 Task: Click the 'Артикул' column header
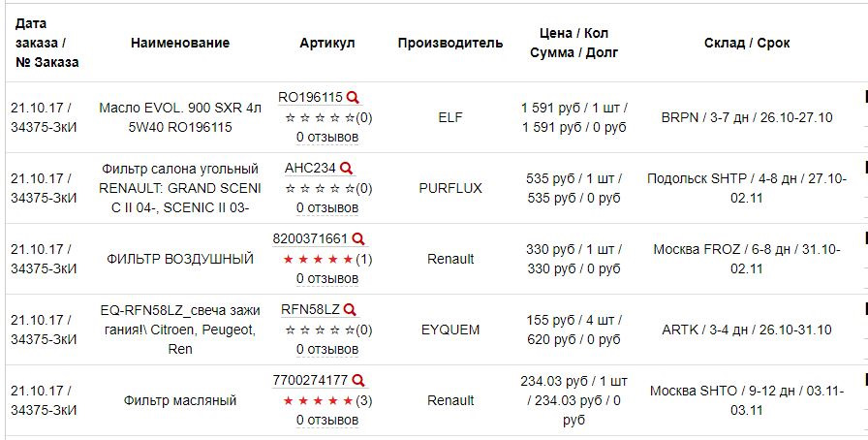[327, 44]
